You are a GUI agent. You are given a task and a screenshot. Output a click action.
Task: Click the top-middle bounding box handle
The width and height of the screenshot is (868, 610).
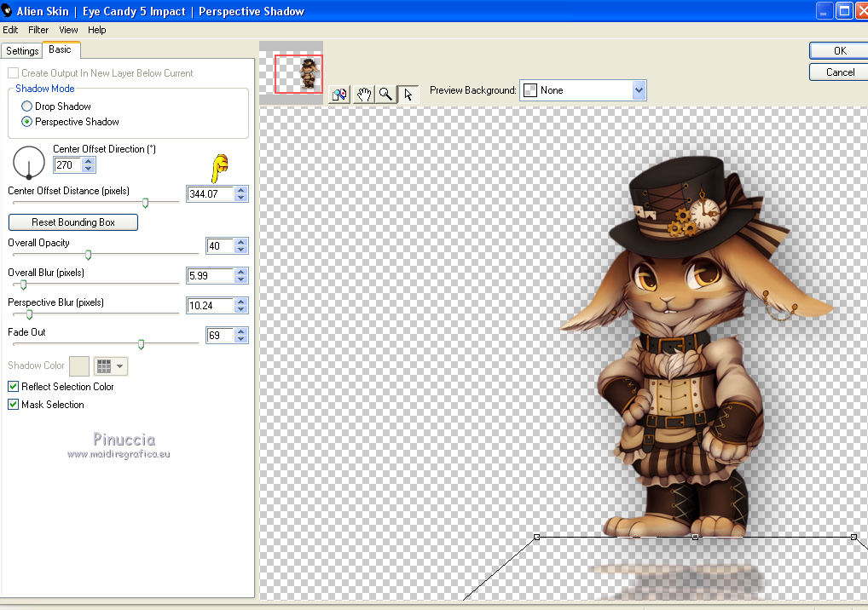696,537
